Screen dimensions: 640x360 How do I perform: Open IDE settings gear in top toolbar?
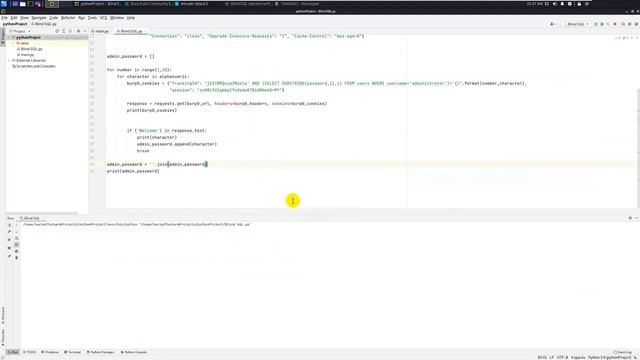tap(629, 24)
